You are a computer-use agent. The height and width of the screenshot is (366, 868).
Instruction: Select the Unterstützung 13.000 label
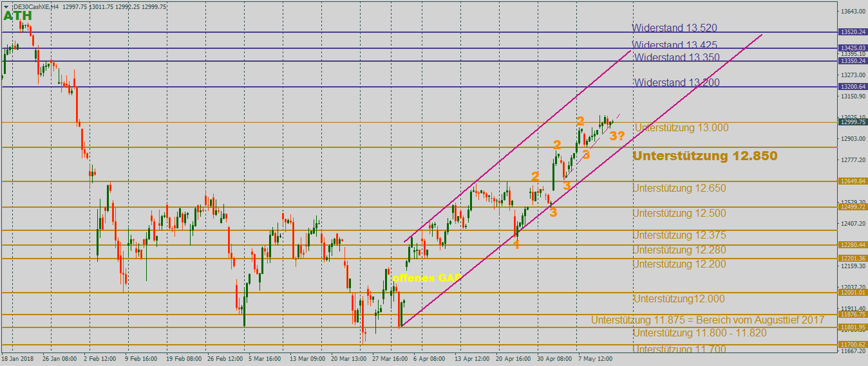point(681,127)
